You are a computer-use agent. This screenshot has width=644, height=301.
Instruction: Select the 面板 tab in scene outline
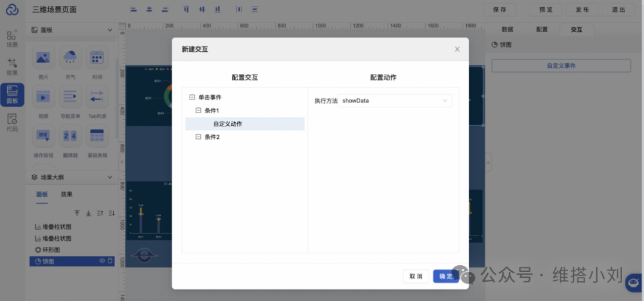click(x=42, y=195)
